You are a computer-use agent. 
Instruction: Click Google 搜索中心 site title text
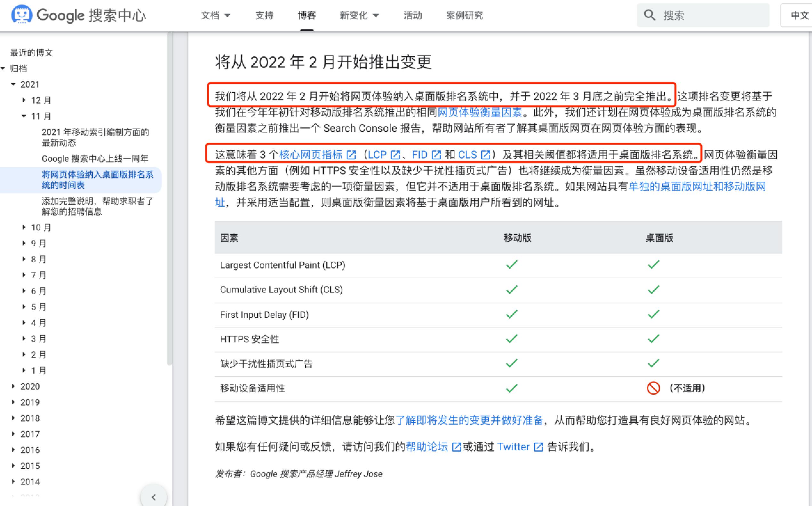pos(91,15)
